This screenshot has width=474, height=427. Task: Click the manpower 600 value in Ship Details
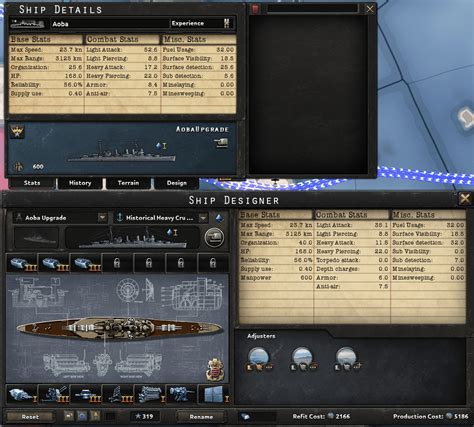tap(38, 166)
